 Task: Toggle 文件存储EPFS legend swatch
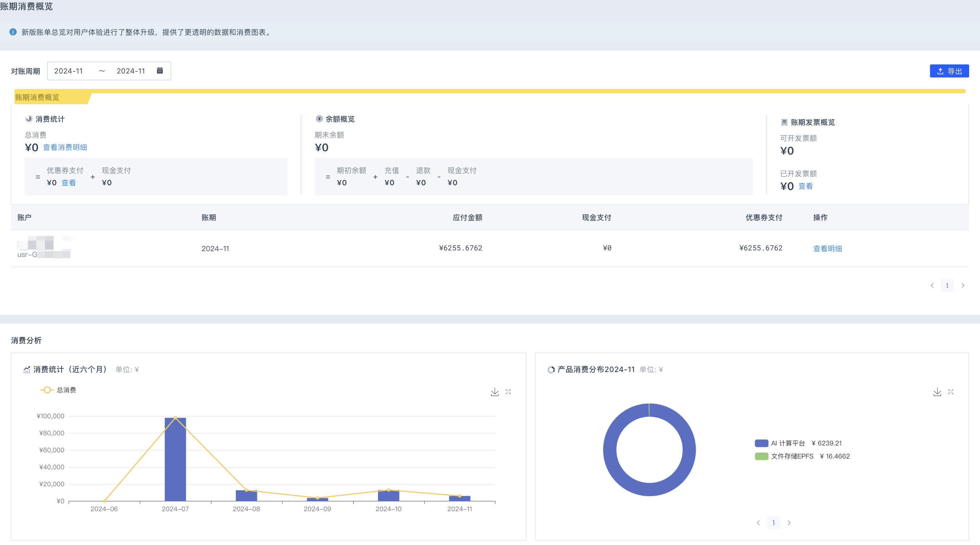point(761,456)
